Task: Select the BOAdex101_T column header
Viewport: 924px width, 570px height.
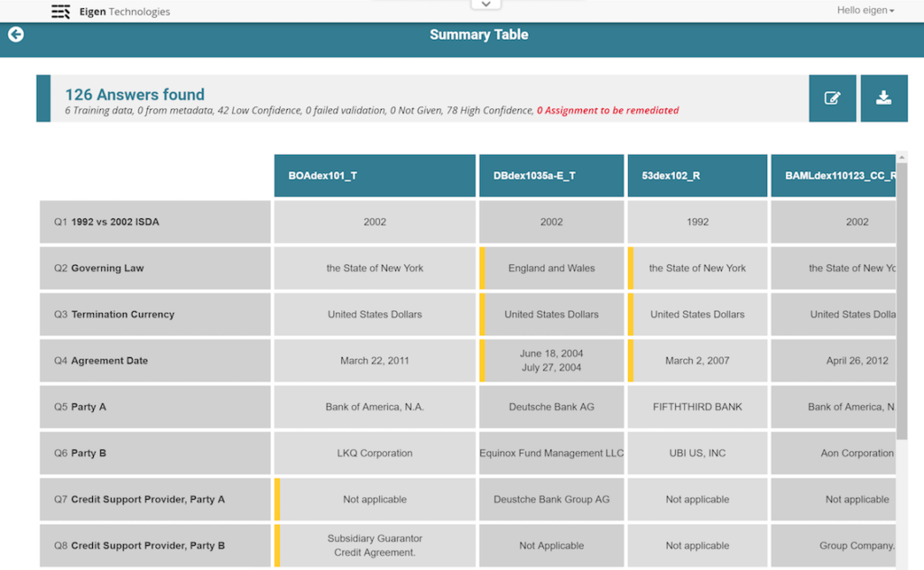Action: 374,176
